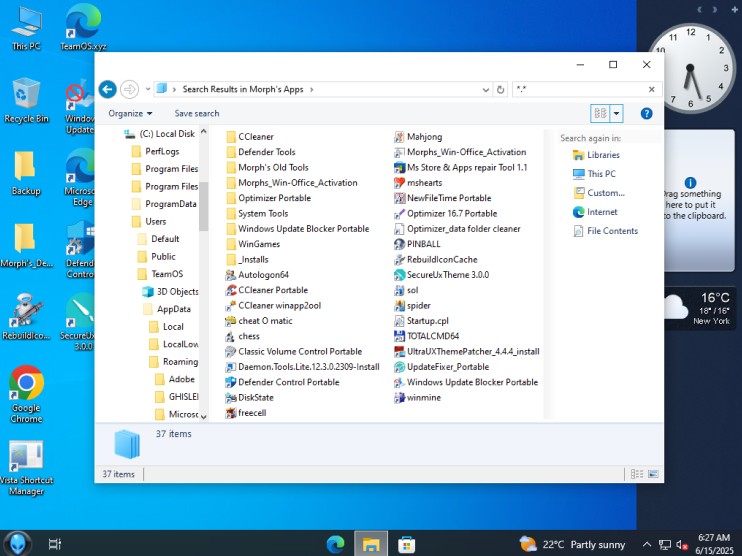This screenshot has width=742, height=556.
Task: Select RebuildIconCache result item
Action: click(x=436, y=259)
